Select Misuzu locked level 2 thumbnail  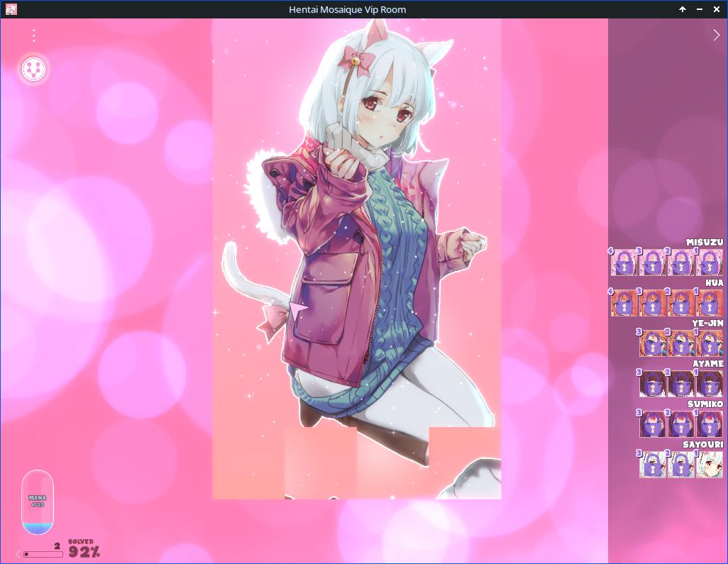680,262
